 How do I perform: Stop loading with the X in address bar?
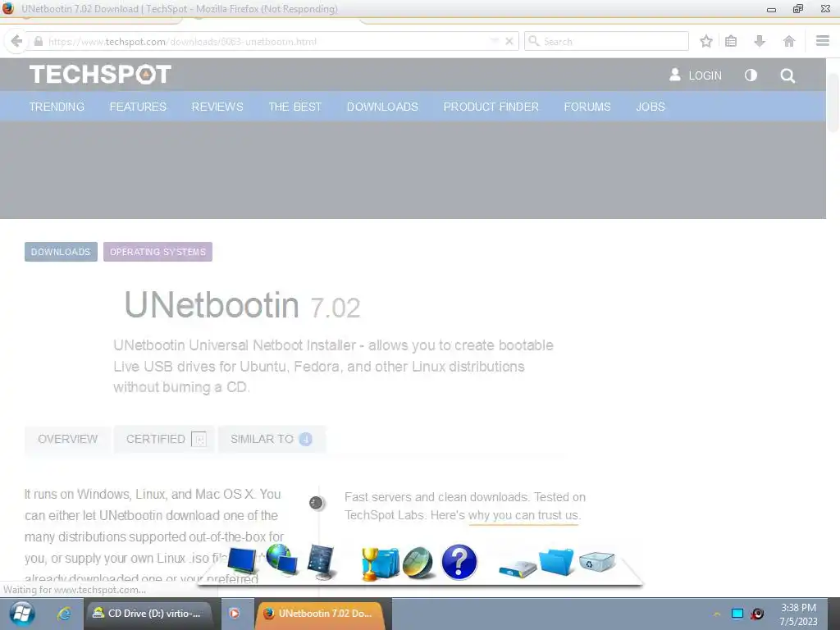(x=509, y=41)
